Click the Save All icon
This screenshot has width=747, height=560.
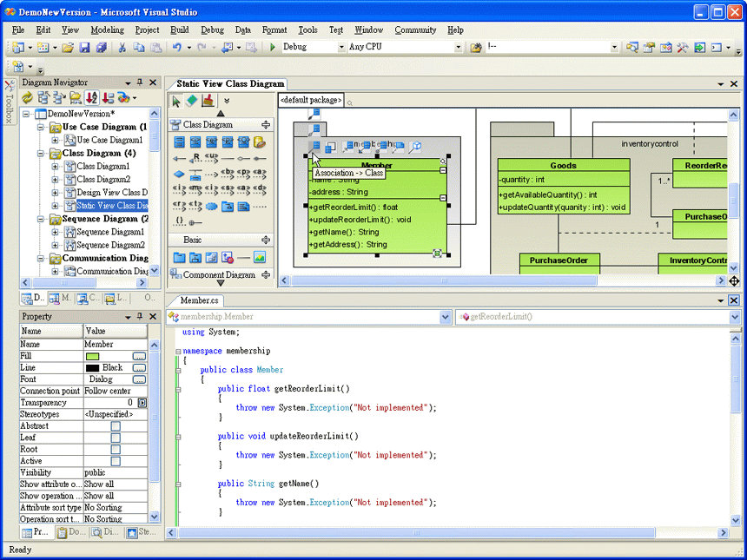[x=101, y=47]
